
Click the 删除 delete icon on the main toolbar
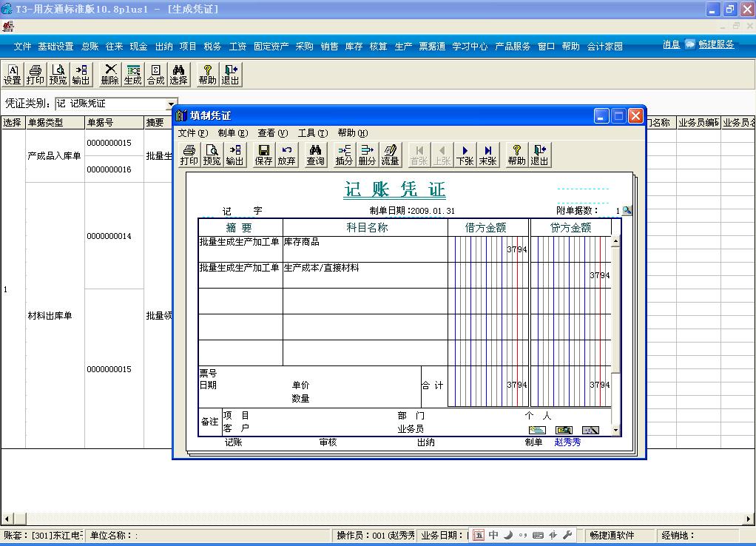[109, 74]
